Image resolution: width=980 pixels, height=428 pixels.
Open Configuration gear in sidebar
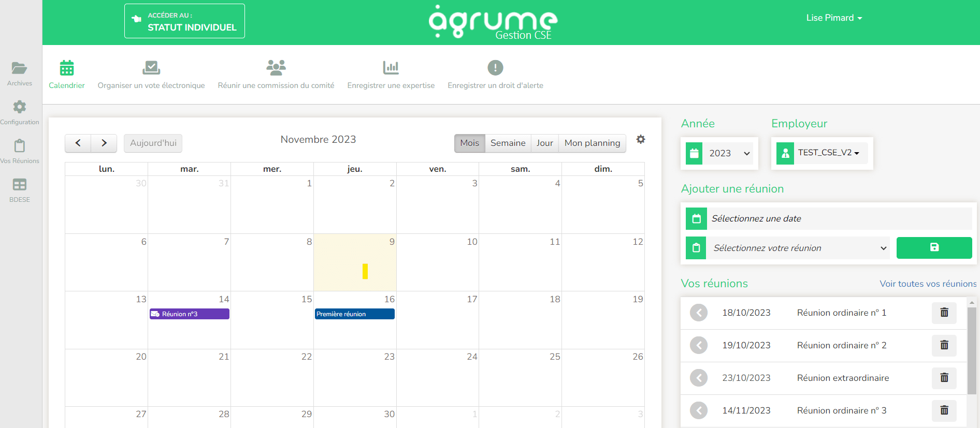coord(19,107)
